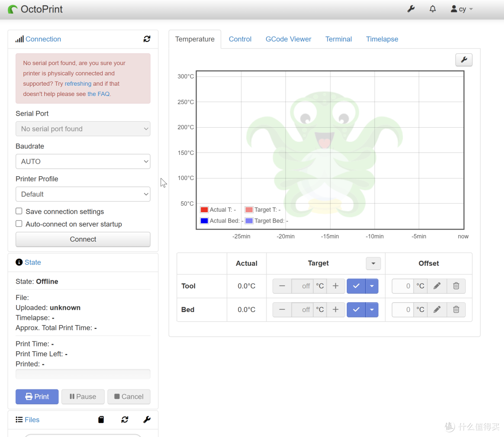
Task: Delete Tool offset with trash icon
Action: click(x=456, y=286)
